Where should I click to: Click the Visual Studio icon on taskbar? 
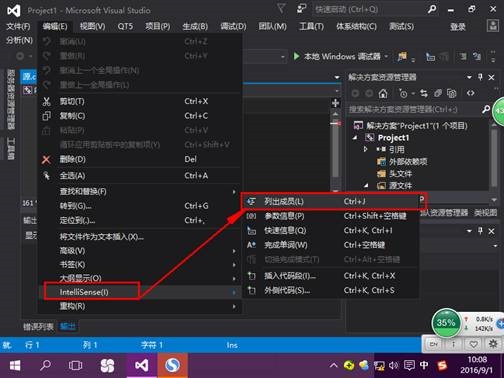tap(142, 366)
